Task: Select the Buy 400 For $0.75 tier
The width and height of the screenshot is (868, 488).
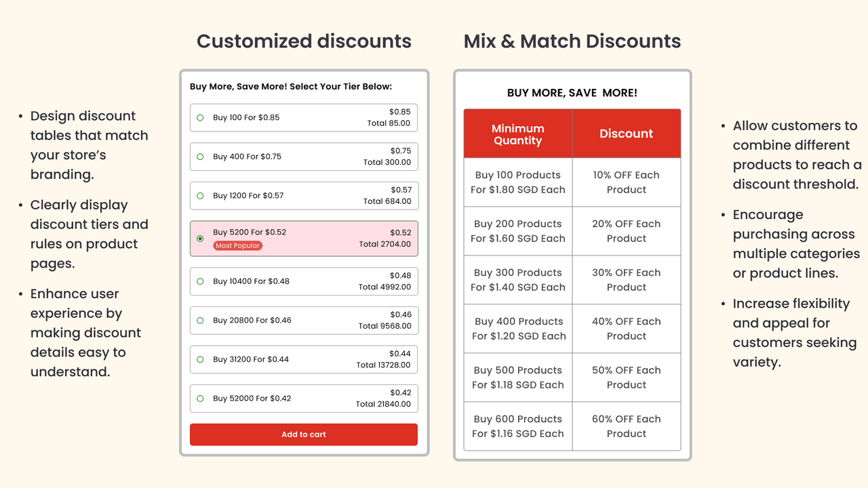Action: (304, 157)
